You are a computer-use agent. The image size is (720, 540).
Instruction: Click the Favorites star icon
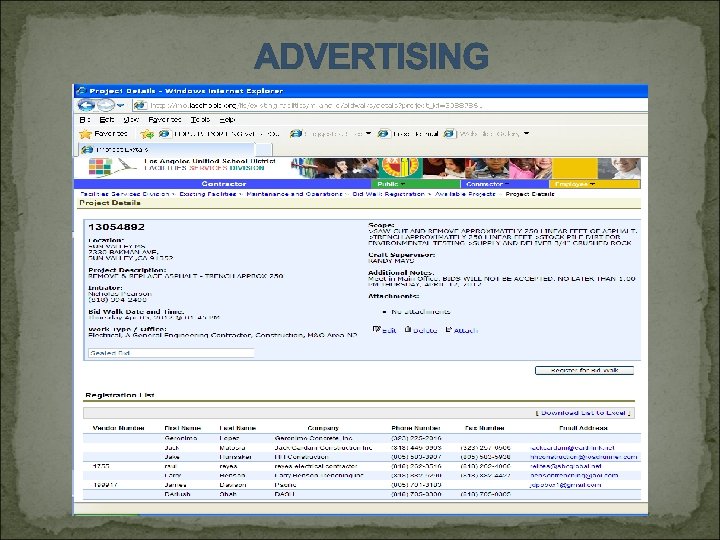pos(87,133)
